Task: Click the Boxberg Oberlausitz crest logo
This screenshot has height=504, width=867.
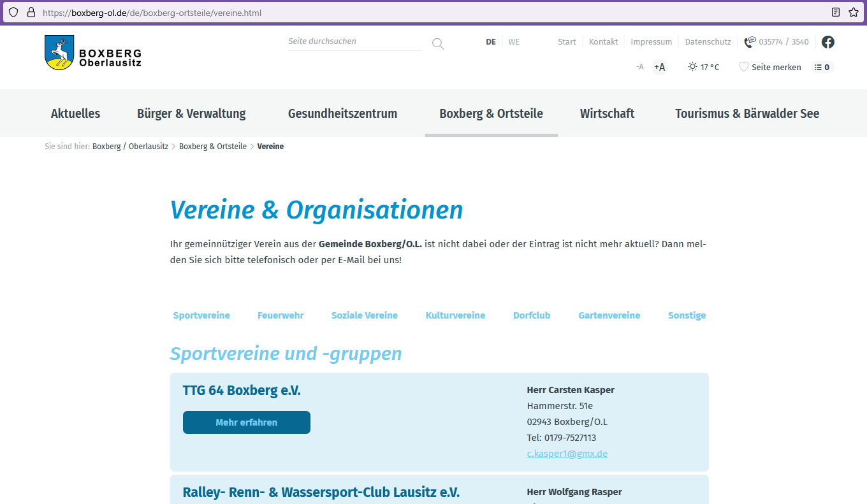Action: click(59, 52)
